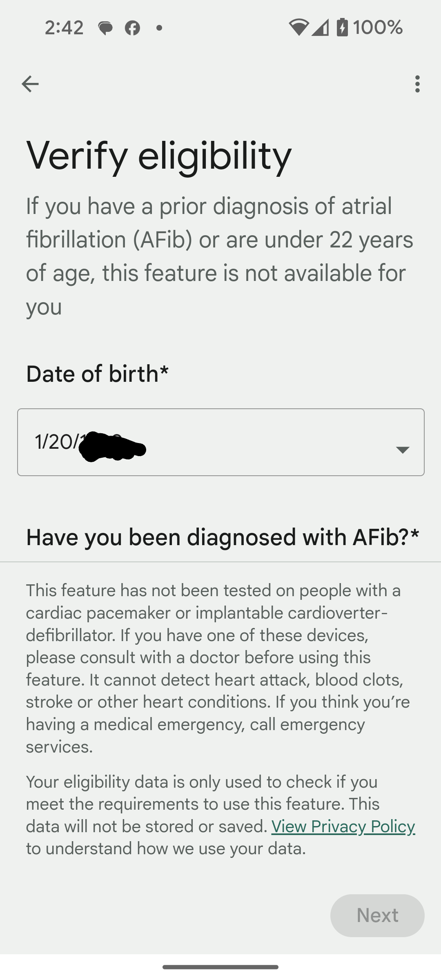Tap the Facebook notification icon

[132, 28]
